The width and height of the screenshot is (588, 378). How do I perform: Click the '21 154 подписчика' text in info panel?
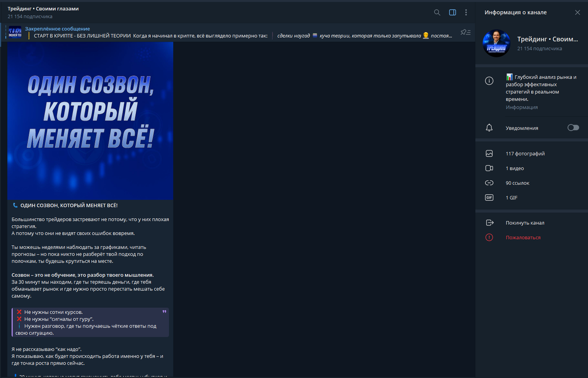pos(539,49)
